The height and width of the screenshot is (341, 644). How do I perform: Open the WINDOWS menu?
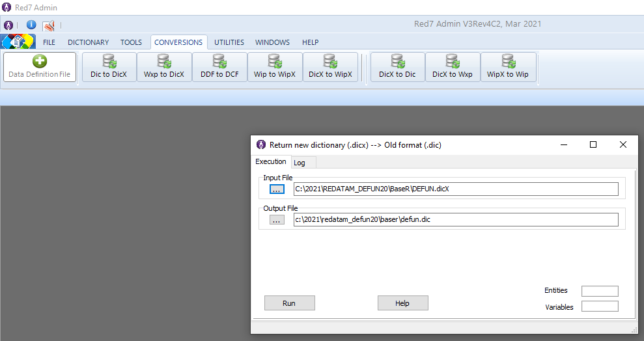point(272,42)
